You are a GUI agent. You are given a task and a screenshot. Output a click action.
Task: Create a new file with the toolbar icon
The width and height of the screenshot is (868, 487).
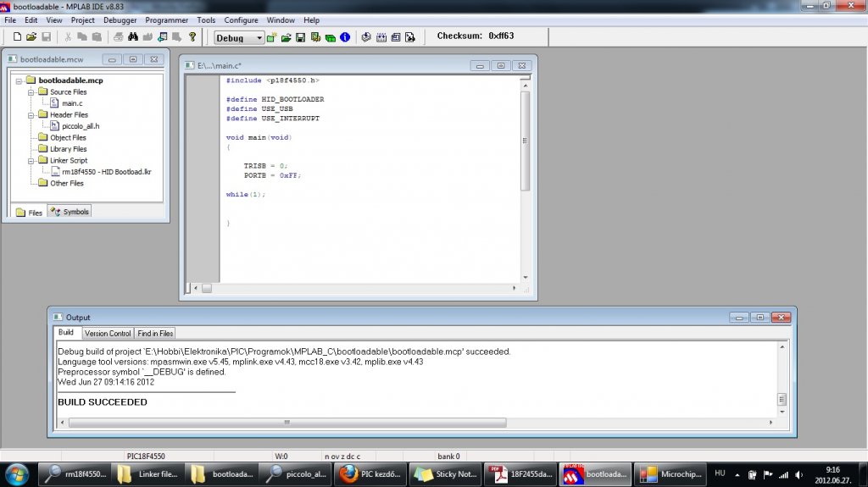17,37
